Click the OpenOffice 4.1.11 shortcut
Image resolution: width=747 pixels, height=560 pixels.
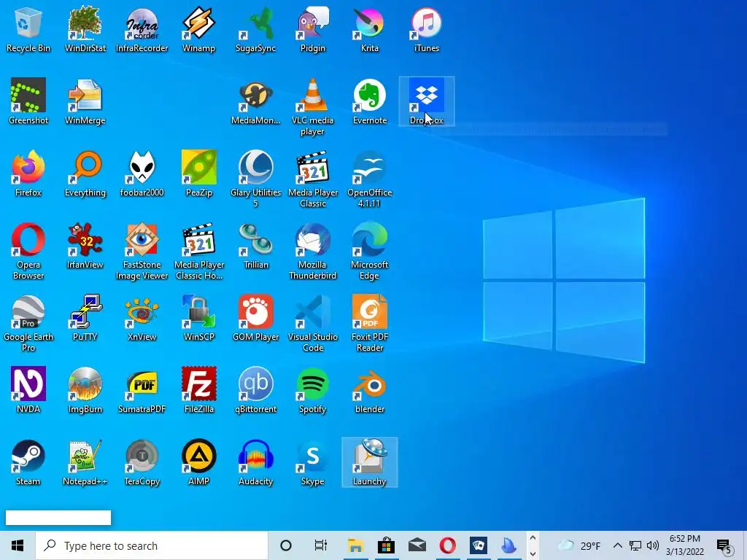[x=370, y=179]
